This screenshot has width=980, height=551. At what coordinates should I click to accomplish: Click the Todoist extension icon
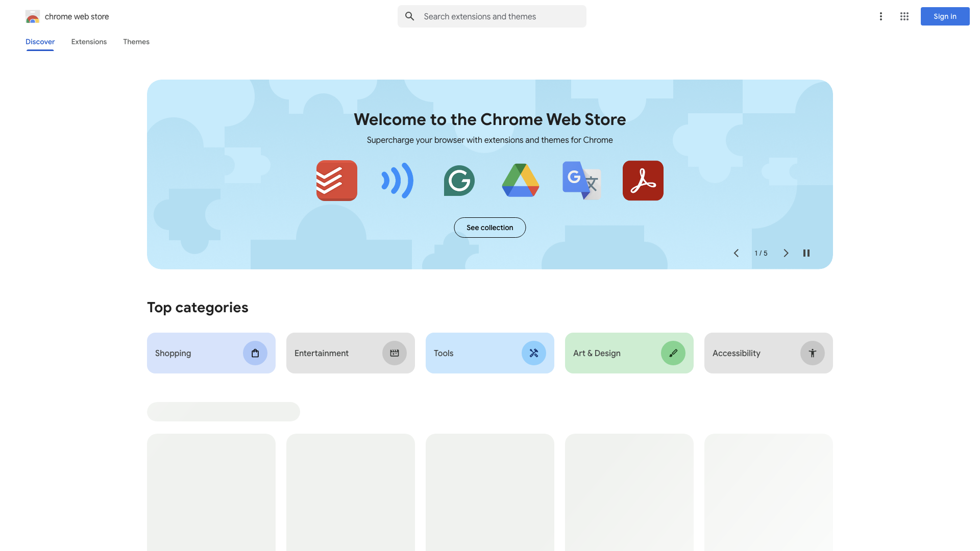click(x=336, y=180)
